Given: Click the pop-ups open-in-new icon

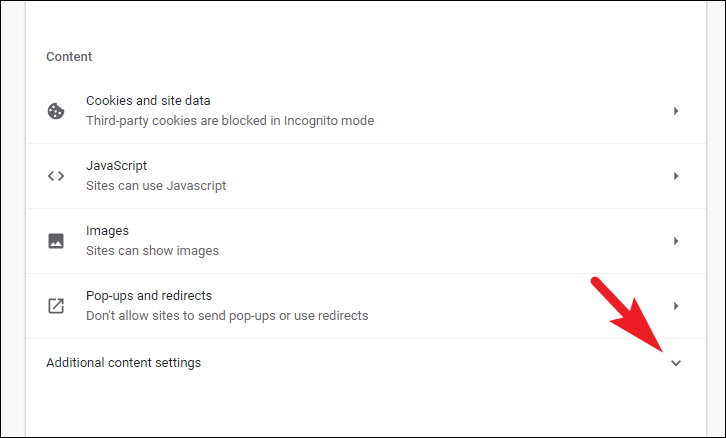Looking at the screenshot, I should [x=56, y=306].
